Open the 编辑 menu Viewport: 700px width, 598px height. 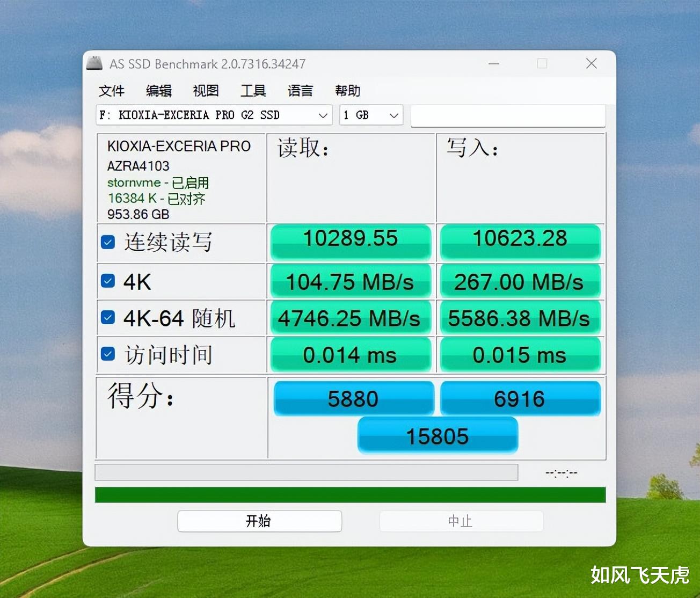(x=159, y=91)
